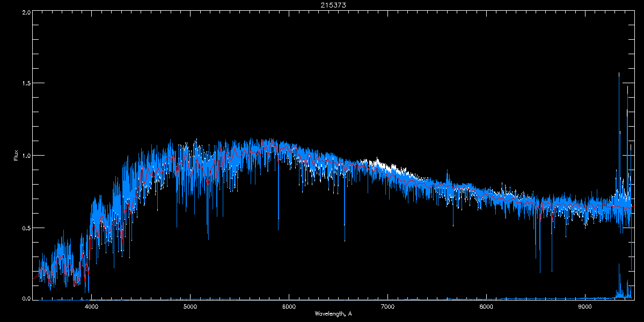The height and width of the screenshot is (322, 644).
Task: Click the 5000 wavelength tick label
Action: [191, 308]
